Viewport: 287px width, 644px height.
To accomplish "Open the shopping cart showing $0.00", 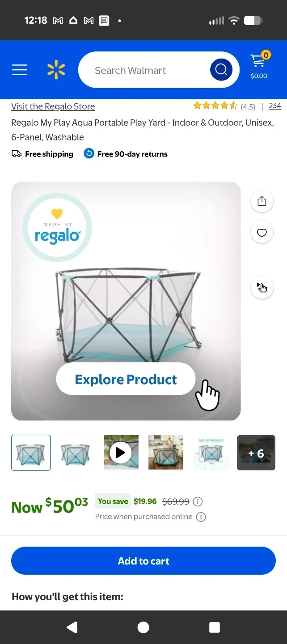I will click(259, 65).
